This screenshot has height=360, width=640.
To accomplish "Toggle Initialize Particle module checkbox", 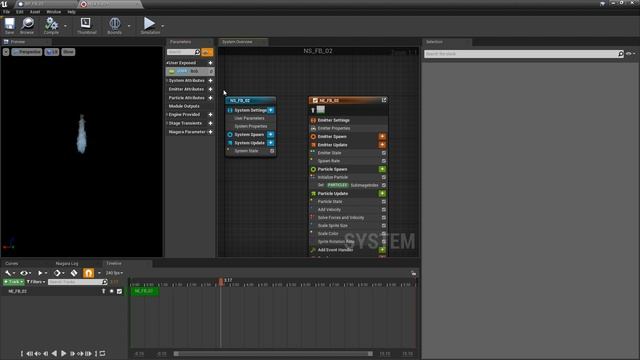I will click(384, 178).
